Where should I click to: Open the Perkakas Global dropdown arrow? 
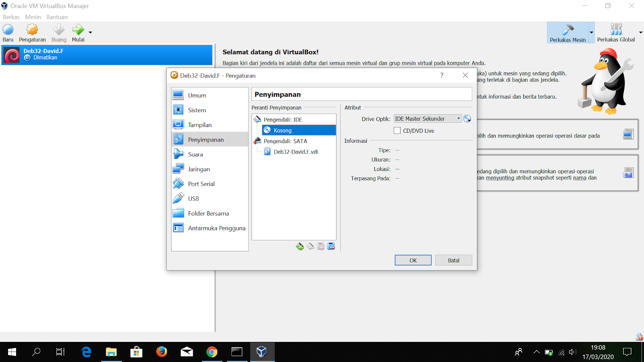[x=640, y=33]
